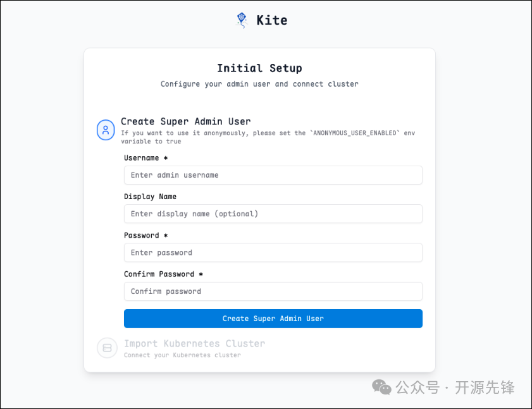Click the Kite title text

(x=271, y=20)
